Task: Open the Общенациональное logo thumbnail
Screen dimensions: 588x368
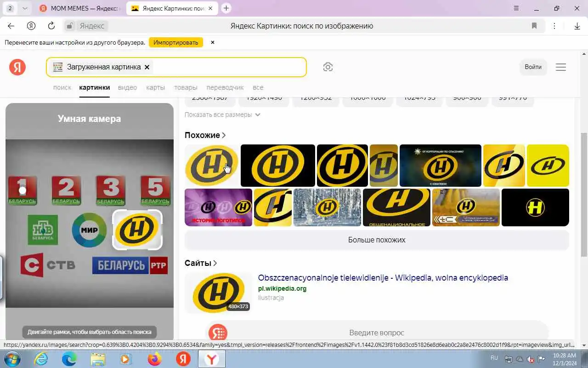Action: point(396,207)
